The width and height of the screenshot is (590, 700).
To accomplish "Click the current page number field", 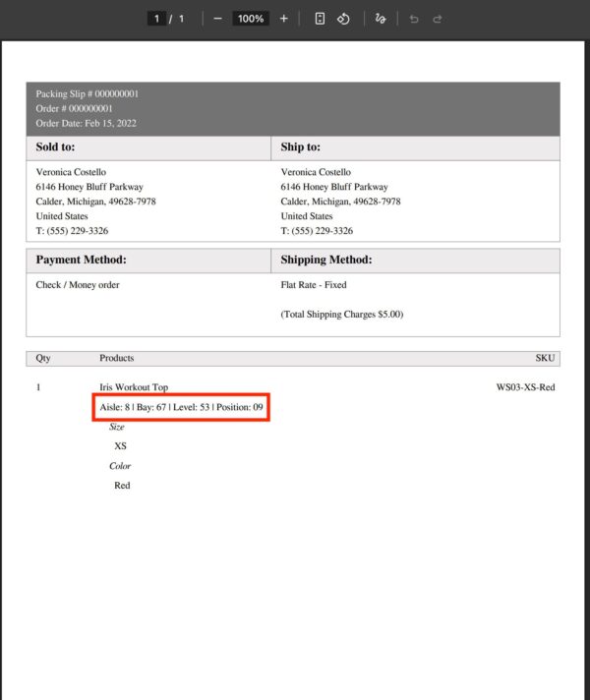I will [156, 19].
